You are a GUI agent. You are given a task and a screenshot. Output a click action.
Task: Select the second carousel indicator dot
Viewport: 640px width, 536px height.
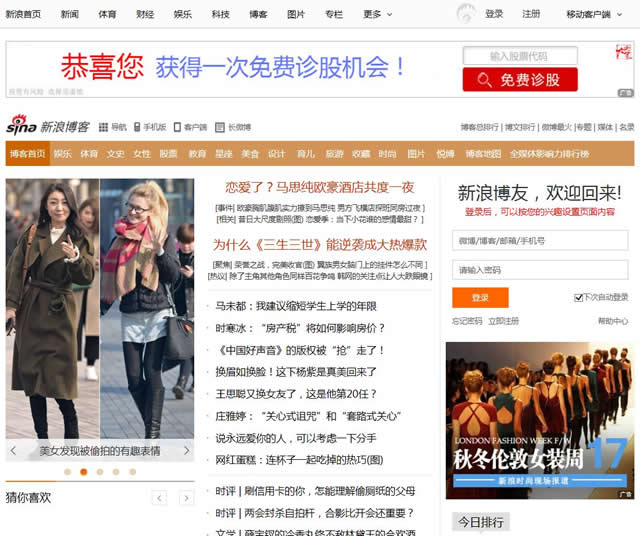pos(83,471)
